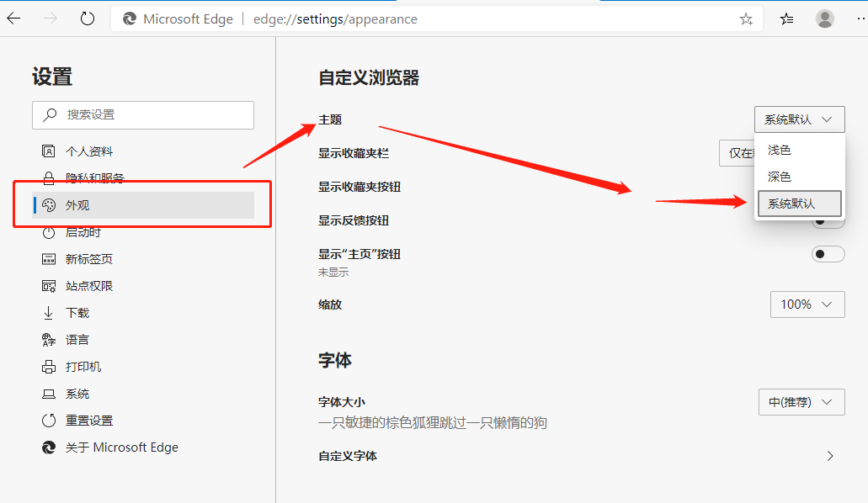Open the 字体大小 中(推荐) dropdown
Image resolution: width=868 pixels, height=503 pixels.
click(x=801, y=402)
